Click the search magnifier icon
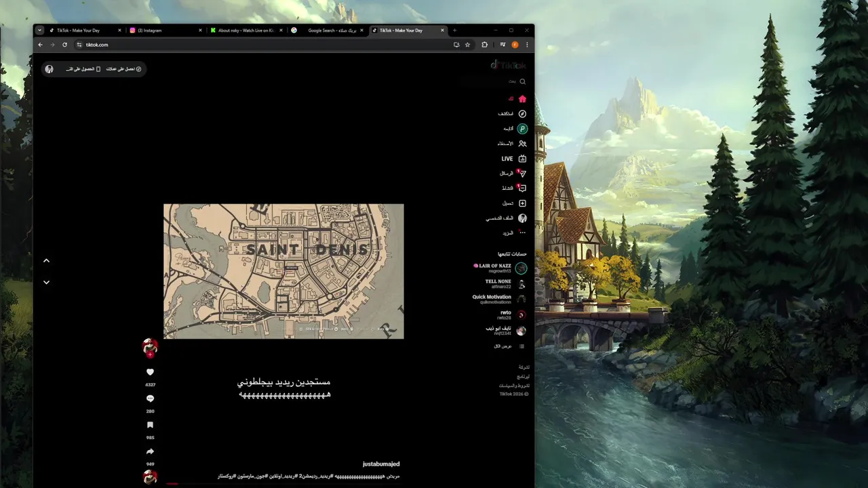This screenshot has width=868, height=488. 522,81
